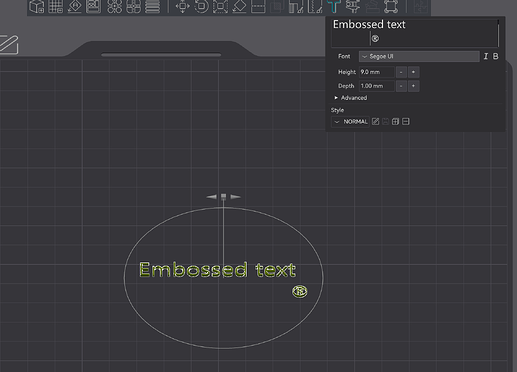Increase the Height value with plus
The image size is (517, 372).
pyautogui.click(x=413, y=72)
